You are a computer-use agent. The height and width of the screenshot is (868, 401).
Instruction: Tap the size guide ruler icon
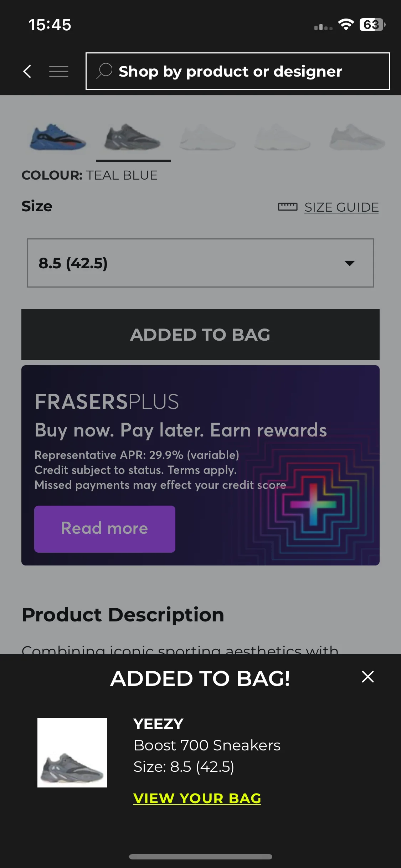[x=288, y=207]
